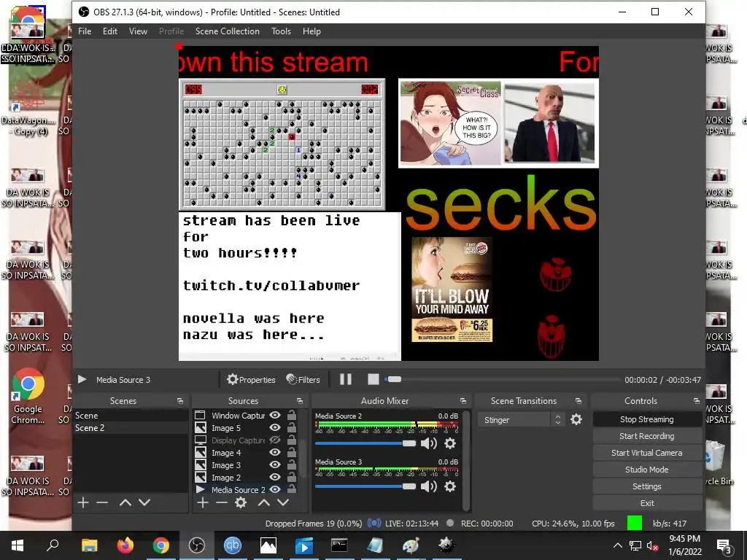747x560 pixels.
Task: Hide the Image 4 source
Action: coord(275,452)
